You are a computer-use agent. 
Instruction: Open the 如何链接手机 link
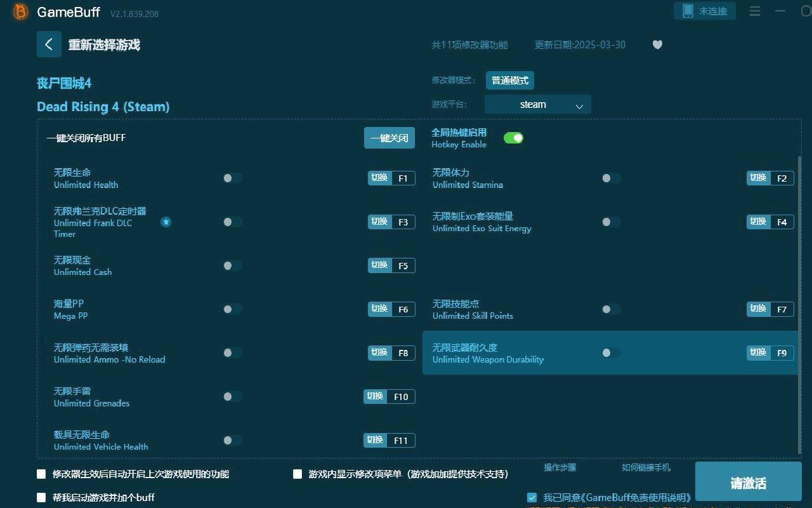pyautogui.click(x=646, y=467)
